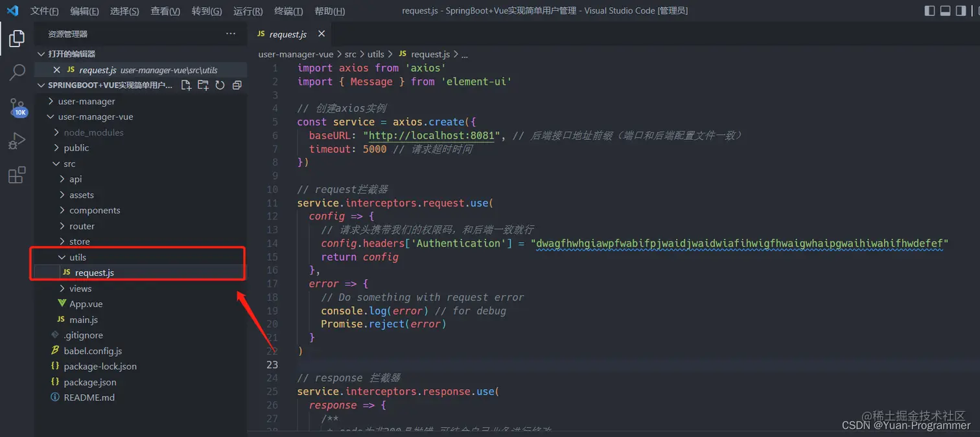Open .gitignore in file tree
Image resolution: width=980 pixels, height=437 pixels.
tap(141, 335)
